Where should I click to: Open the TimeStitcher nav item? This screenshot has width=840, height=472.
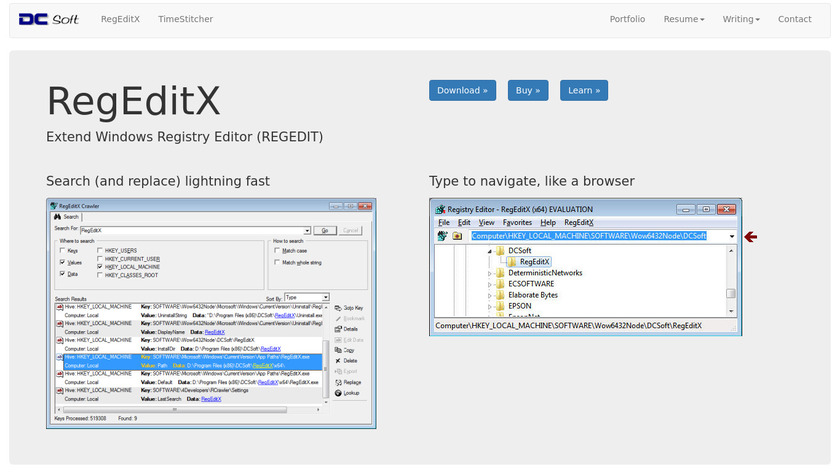[185, 19]
